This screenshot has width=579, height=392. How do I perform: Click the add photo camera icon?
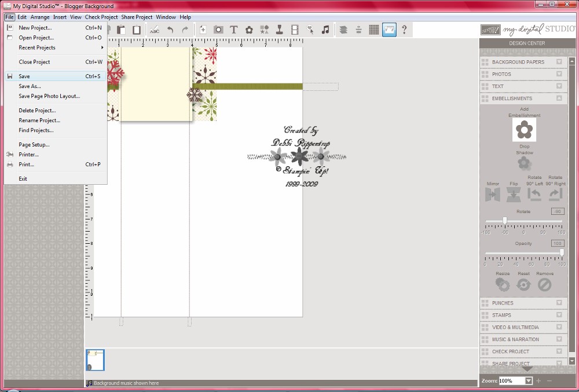(218, 30)
